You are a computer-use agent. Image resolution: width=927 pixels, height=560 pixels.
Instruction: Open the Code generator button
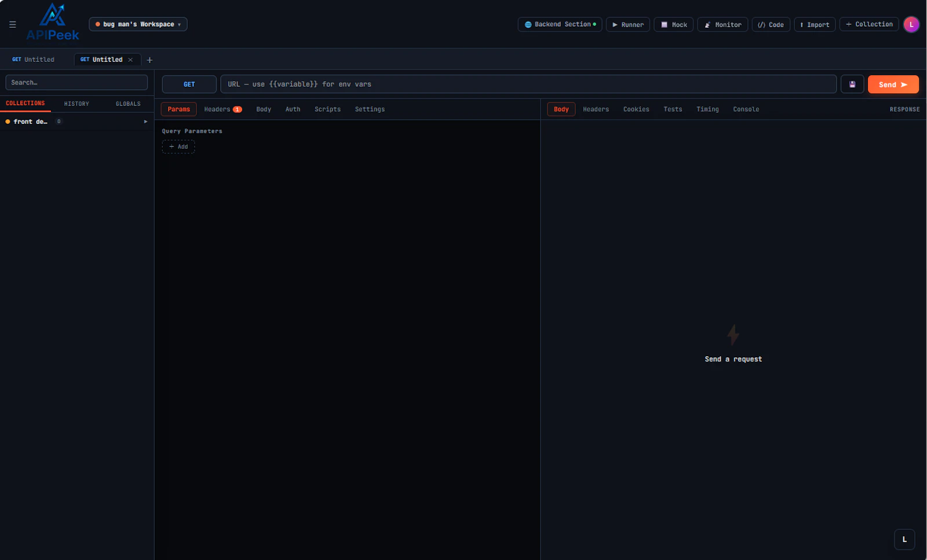click(x=771, y=24)
